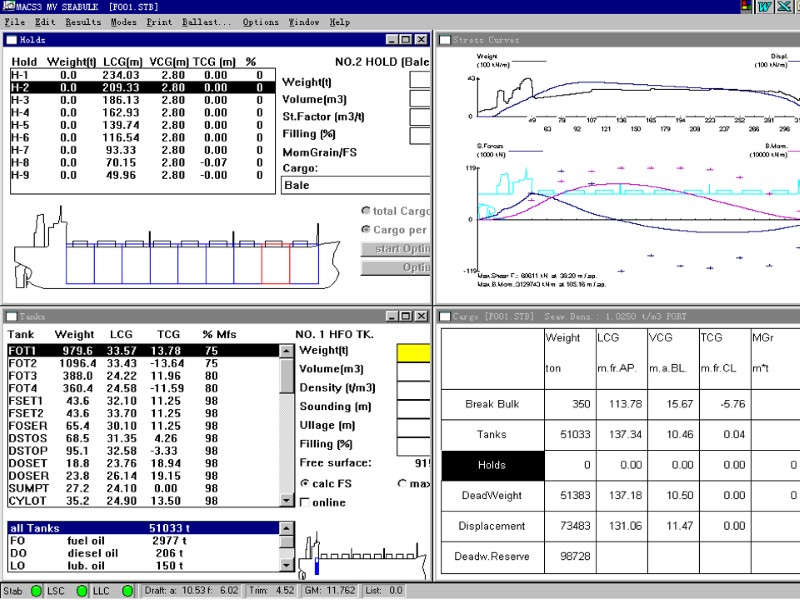800x600 pixels.
Task: Open the Results menu
Action: point(83,22)
